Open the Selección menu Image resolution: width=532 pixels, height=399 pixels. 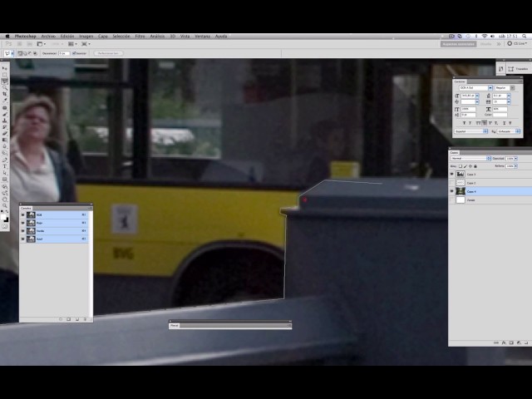(x=121, y=36)
